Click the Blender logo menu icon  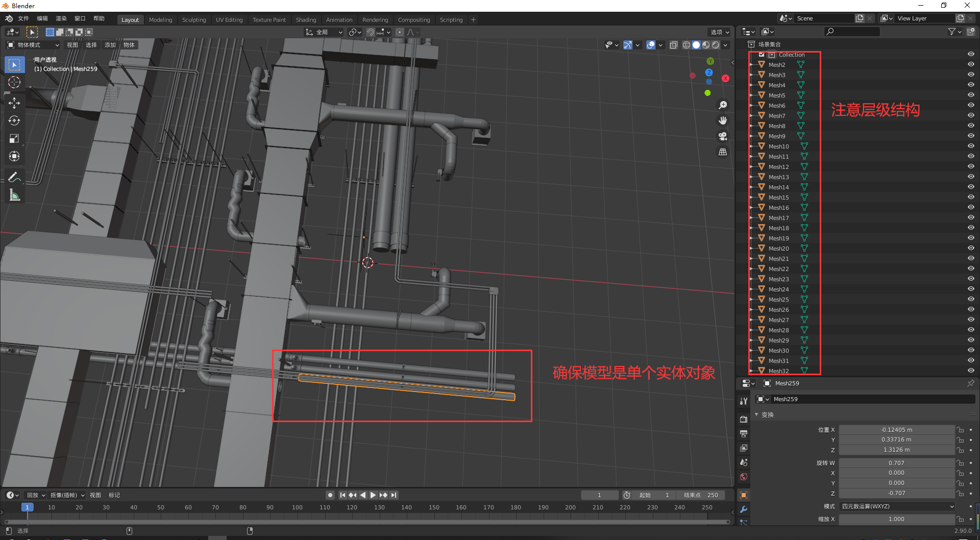pyautogui.click(x=9, y=18)
